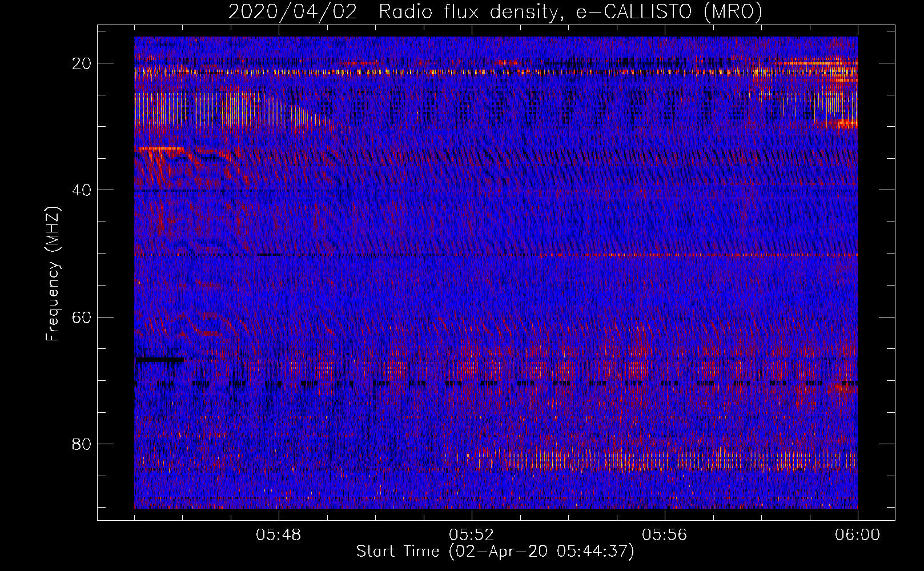Screen dimensions: 924x571
Task: Click the '60' frequency tick label
Action: coord(82,317)
